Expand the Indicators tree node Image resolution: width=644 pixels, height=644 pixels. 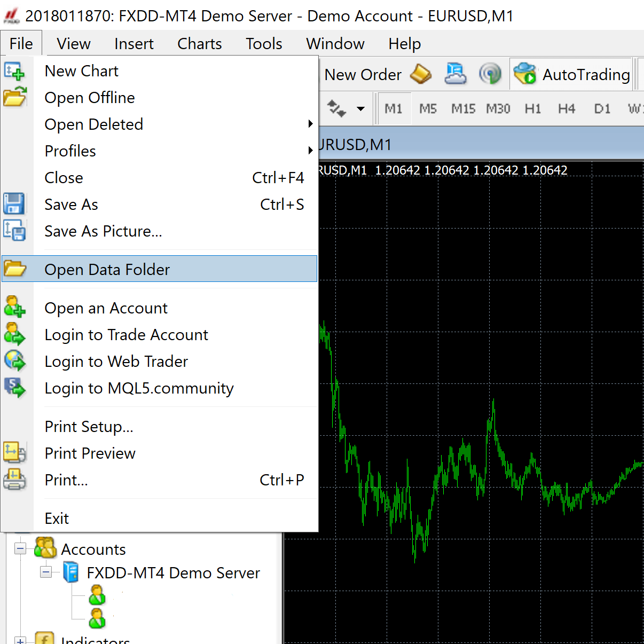click(20, 640)
